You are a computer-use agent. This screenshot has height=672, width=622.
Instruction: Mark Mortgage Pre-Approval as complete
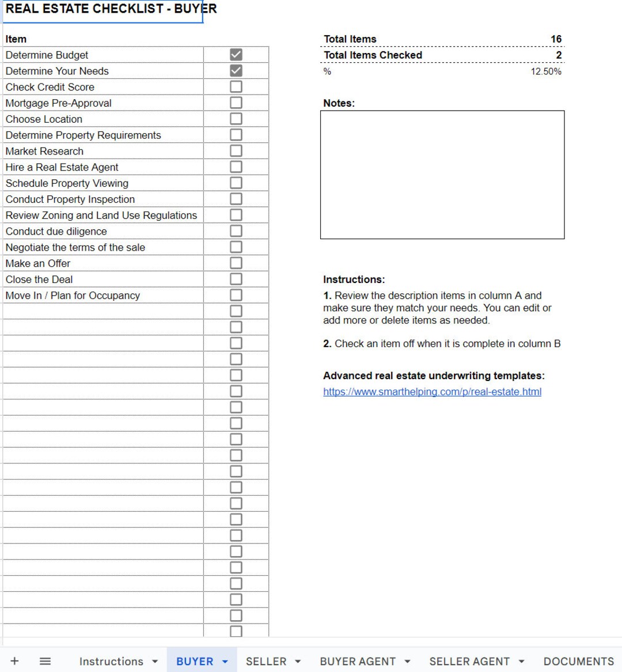(x=236, y=103)
